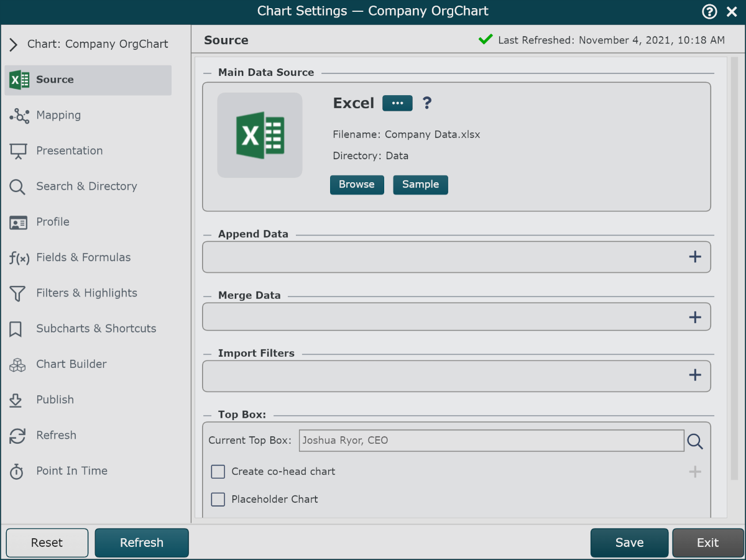The height and width of the screenshot is (560, 746).
Task: Enable the Create co-head chart checkbox
Action: tap(218, 472)
